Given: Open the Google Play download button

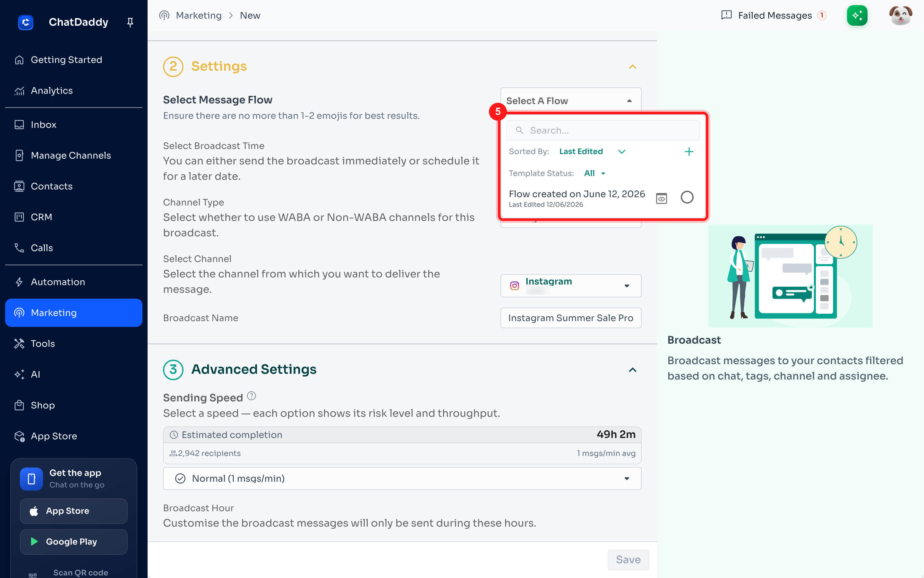Looking at the screenshot, I should coord(74,542).
